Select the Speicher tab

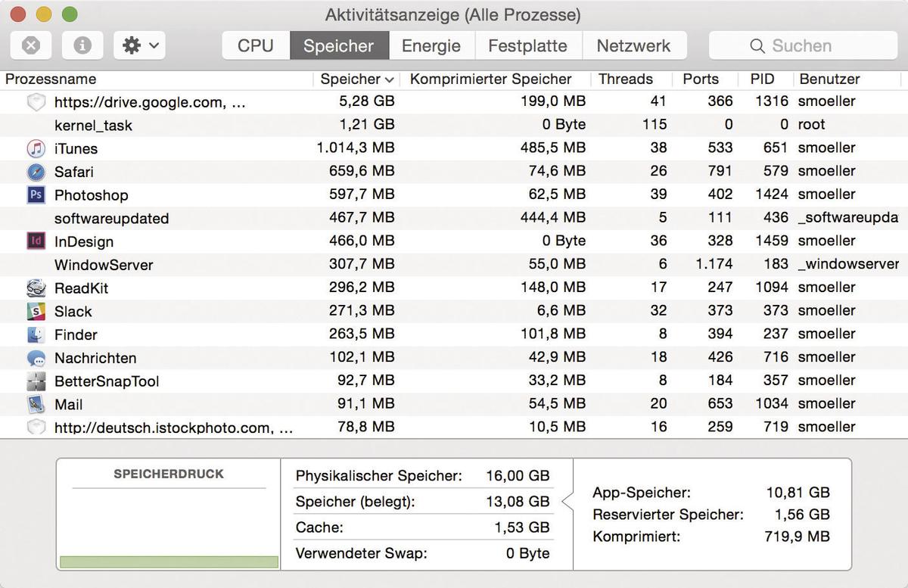point(339,45)
